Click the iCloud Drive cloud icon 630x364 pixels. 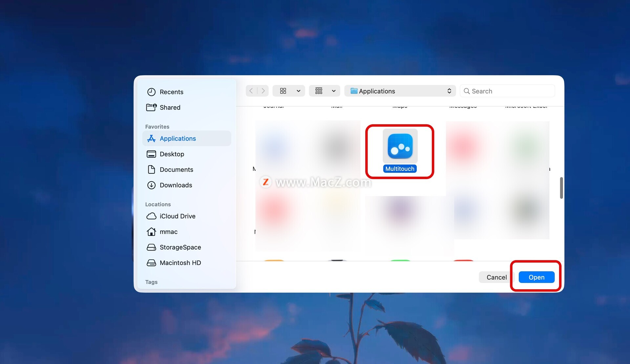[151, 216]
